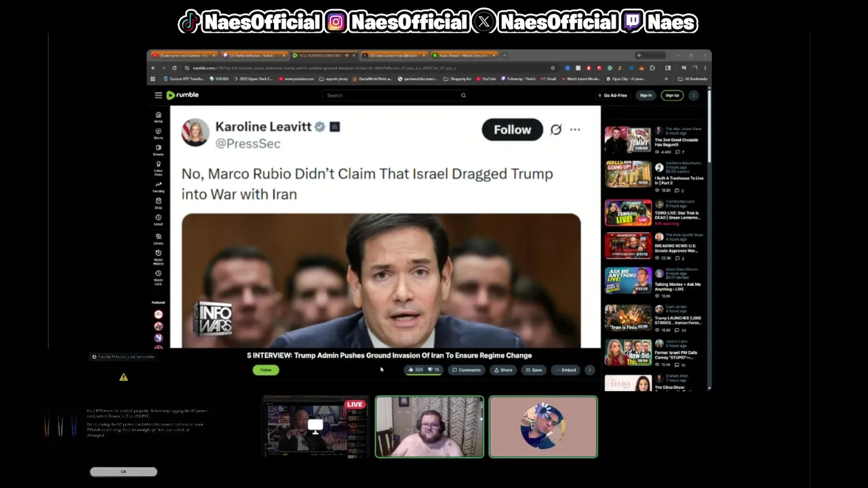Click the Embed button
Screen dimensions: 868x488
pos(566,370)
